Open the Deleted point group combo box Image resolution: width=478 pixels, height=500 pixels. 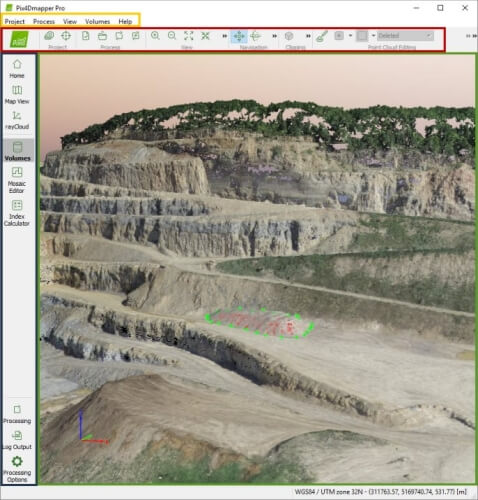(405, 35)
